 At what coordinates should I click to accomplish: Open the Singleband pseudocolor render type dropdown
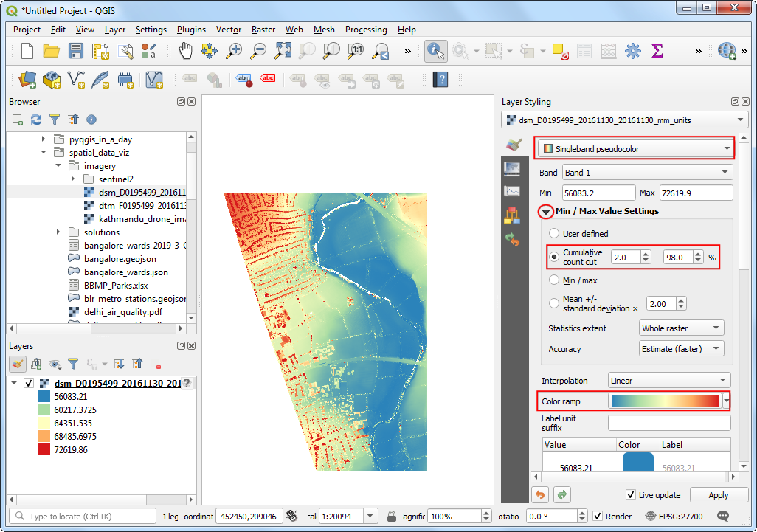point(636,149)
